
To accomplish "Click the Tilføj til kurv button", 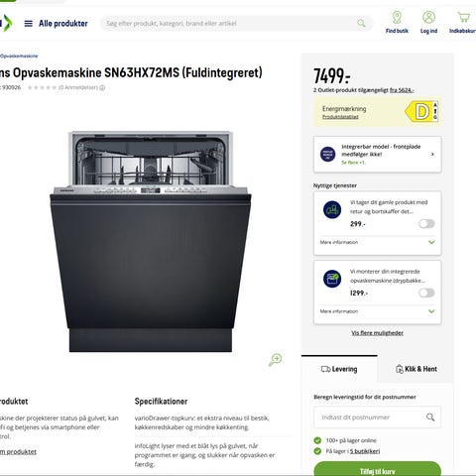I will point(377,469).
